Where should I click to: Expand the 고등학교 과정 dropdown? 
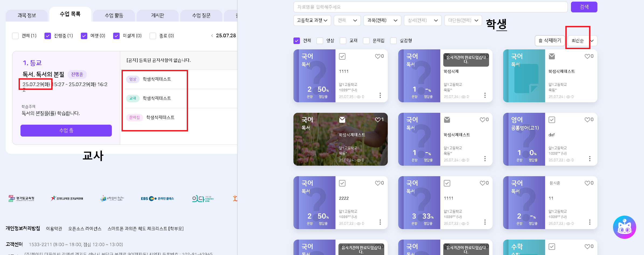[x=312, y=21]
